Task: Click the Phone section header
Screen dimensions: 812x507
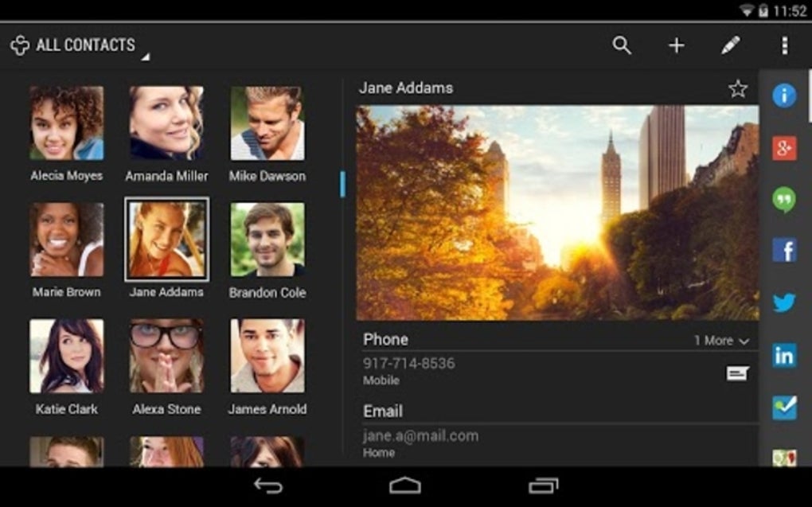Action: tap(385, 340)
